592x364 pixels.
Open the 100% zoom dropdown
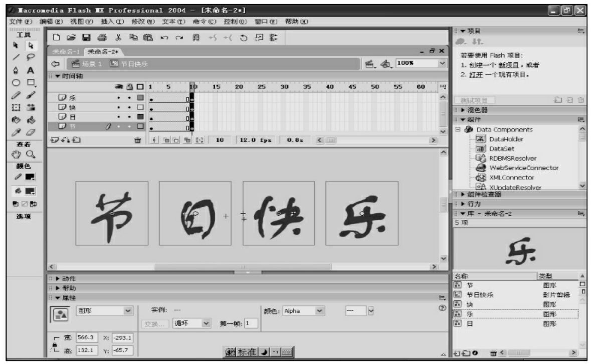coord(442,63)
